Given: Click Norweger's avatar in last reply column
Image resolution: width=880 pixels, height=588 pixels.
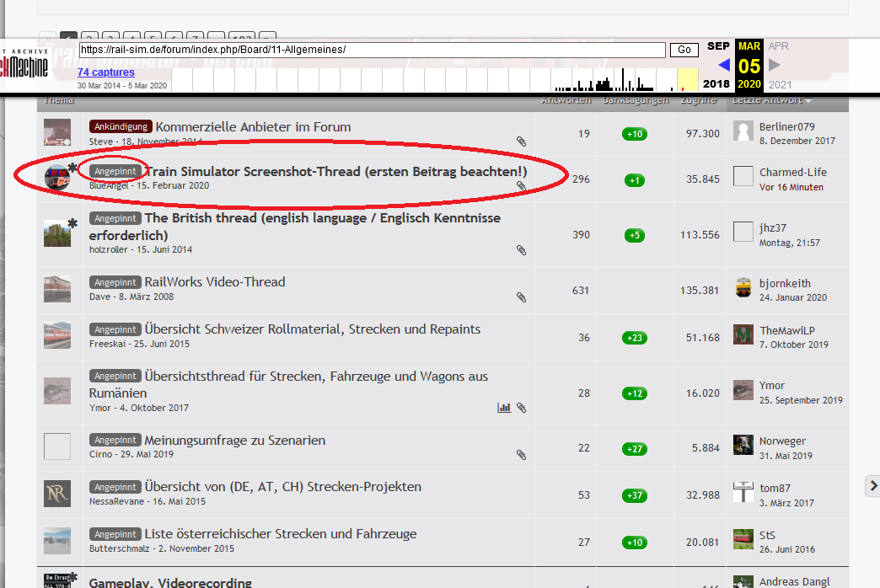Looking at the screenshot, I should pos(743,445).
